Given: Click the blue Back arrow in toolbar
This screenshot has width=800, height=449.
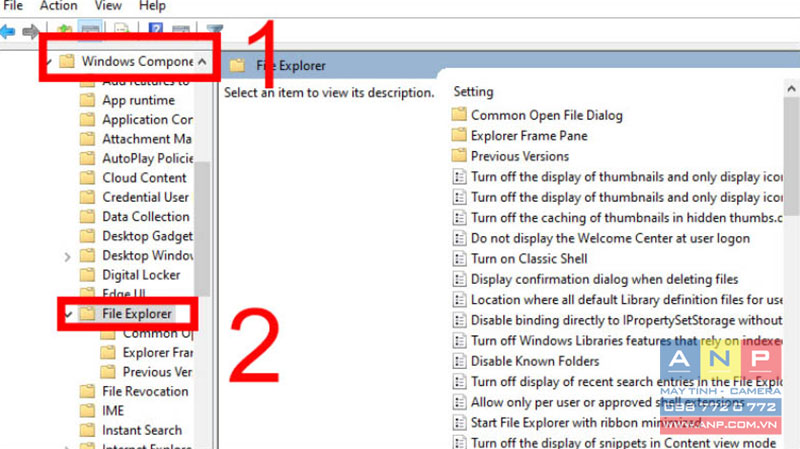Looking at the screenshot, I should (7, 32).
